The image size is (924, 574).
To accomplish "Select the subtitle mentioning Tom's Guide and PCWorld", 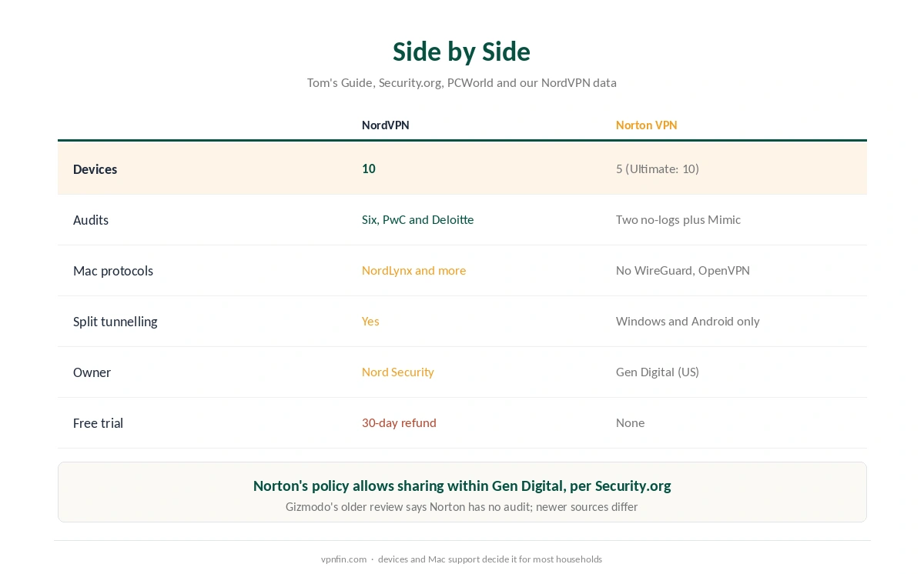I will [x=461, y=82].
